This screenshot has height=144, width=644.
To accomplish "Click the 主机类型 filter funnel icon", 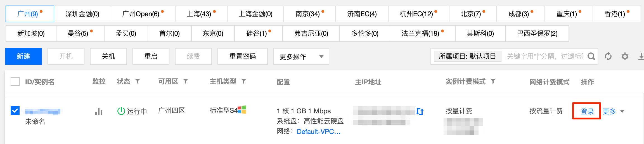I will [x=244, y=81].
